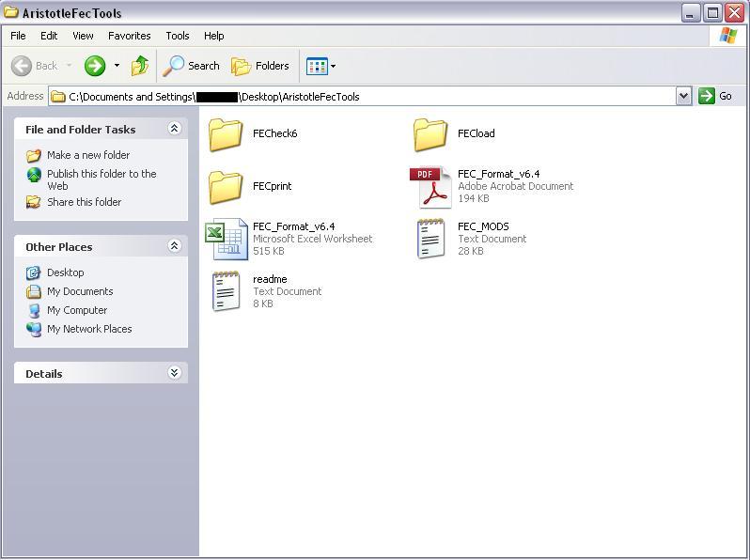750x560 pixels.
Task: Select the FECheck6 folder icon
Action: coord(226,135)
